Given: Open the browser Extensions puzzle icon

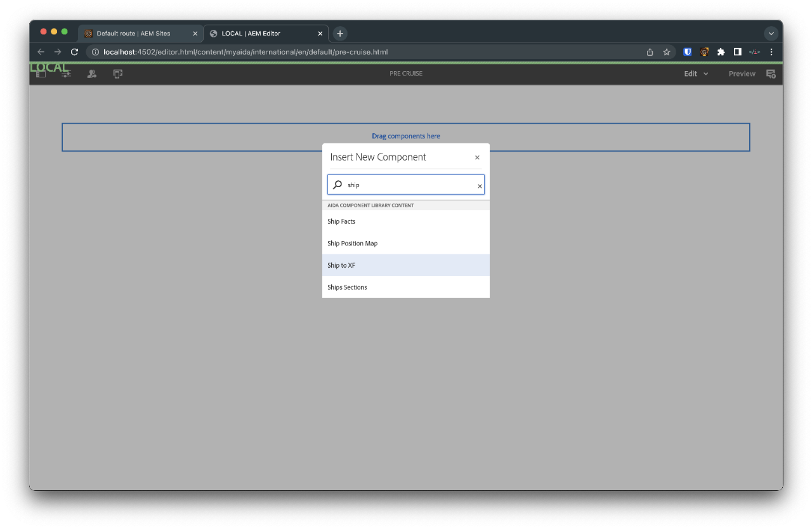Looking at the screenshot, I should pos(721,52).
